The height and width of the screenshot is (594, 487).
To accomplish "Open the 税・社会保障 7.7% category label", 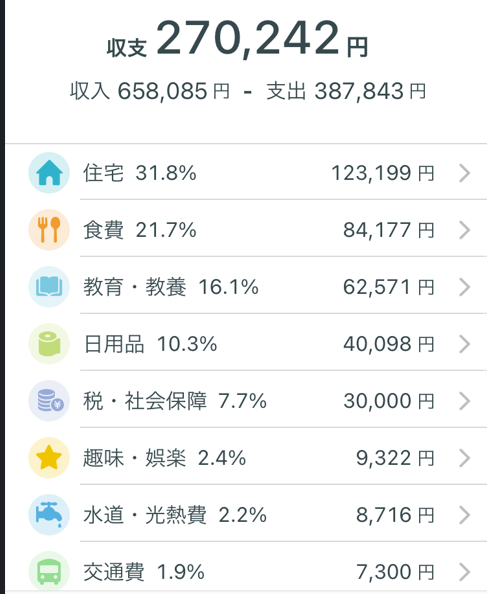I will click(x=175, y=401).
